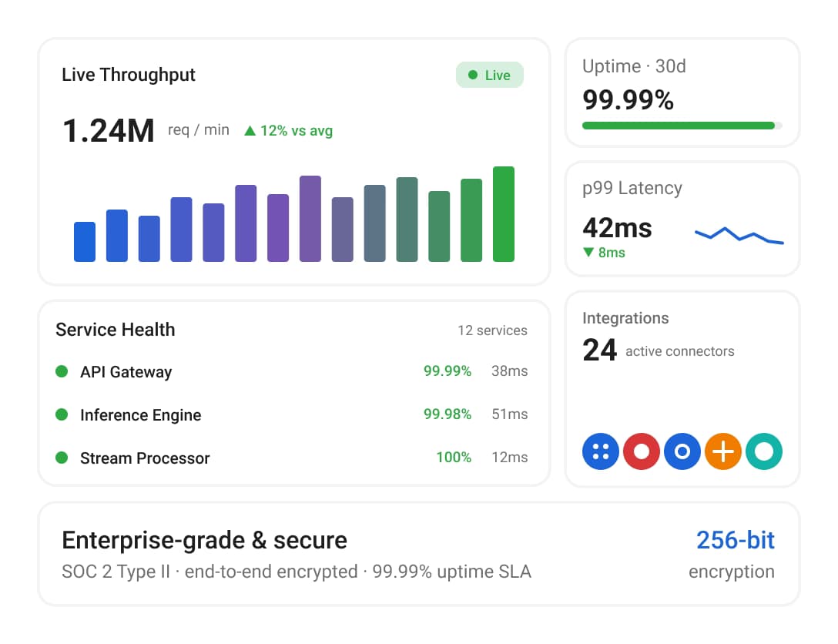This screenshot has height=644, width=838.
Task: Click the blue four-dot integration icon
Action: (x=601, y=451)
